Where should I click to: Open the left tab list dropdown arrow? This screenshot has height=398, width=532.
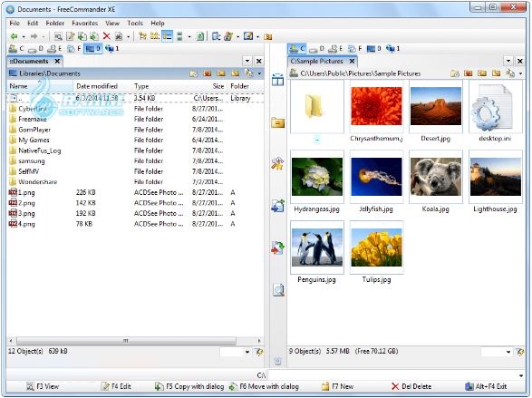coord(247,61)
